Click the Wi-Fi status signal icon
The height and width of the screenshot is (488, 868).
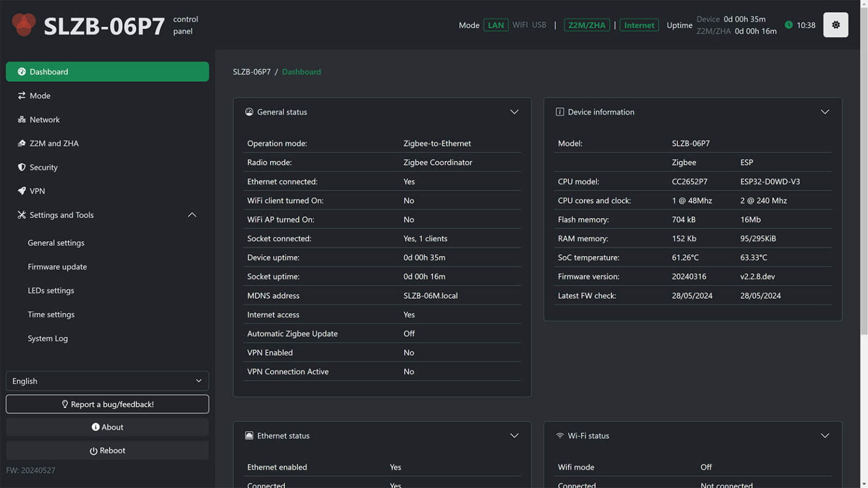pos(559,435)
